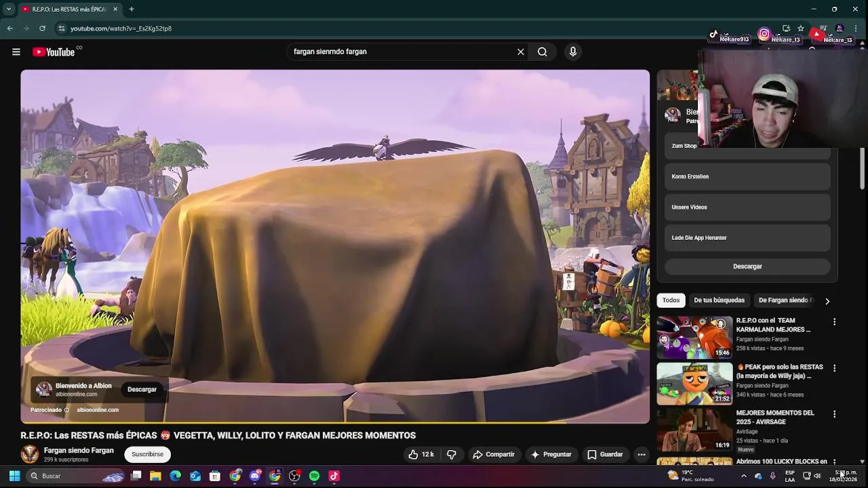The width and height of the screenshot is (868, 488).
Task: Clear the search box with the X
Action: [x=521, y=52]
